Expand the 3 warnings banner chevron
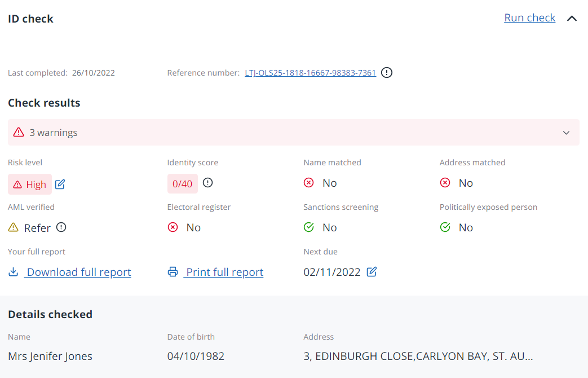This screenshot has width=588, height=378. (566, 133)
